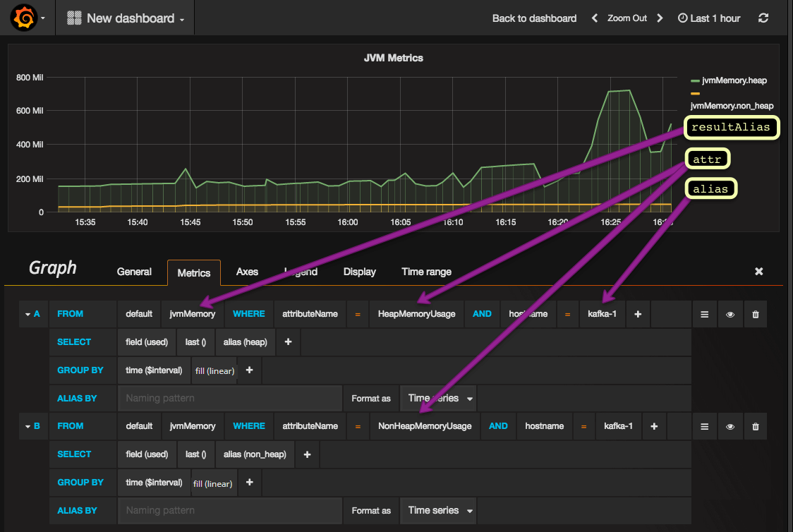Add a SELECT part to query B
Screen dimensions: 793x532
(307, 454)
